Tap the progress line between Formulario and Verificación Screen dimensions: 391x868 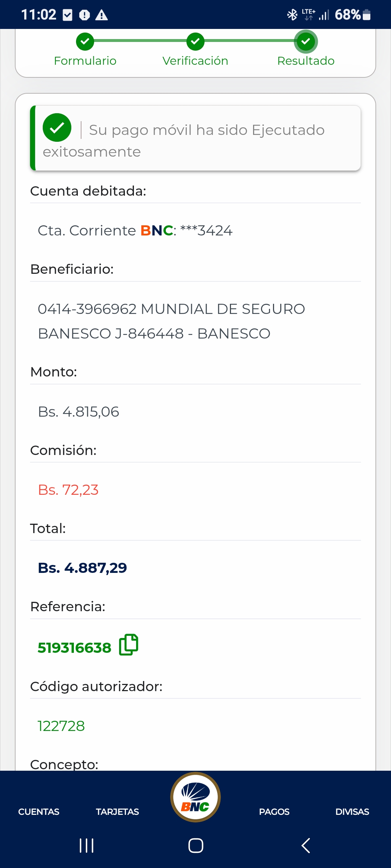click(x=140, y=41)
